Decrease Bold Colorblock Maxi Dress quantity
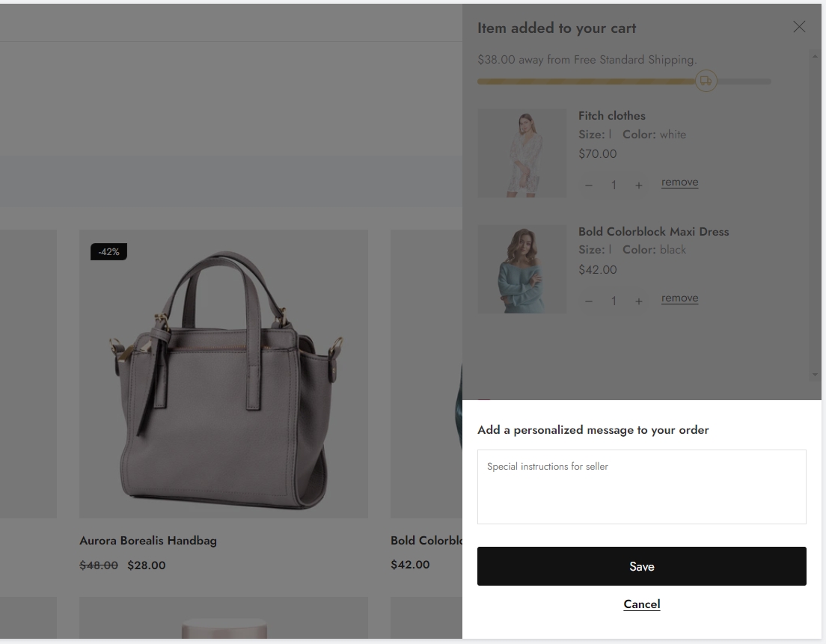 (589, 301)
